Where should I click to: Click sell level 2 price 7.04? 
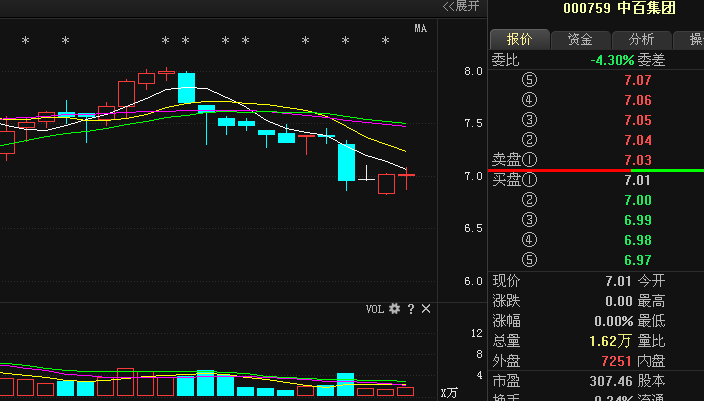pos(638,140)
